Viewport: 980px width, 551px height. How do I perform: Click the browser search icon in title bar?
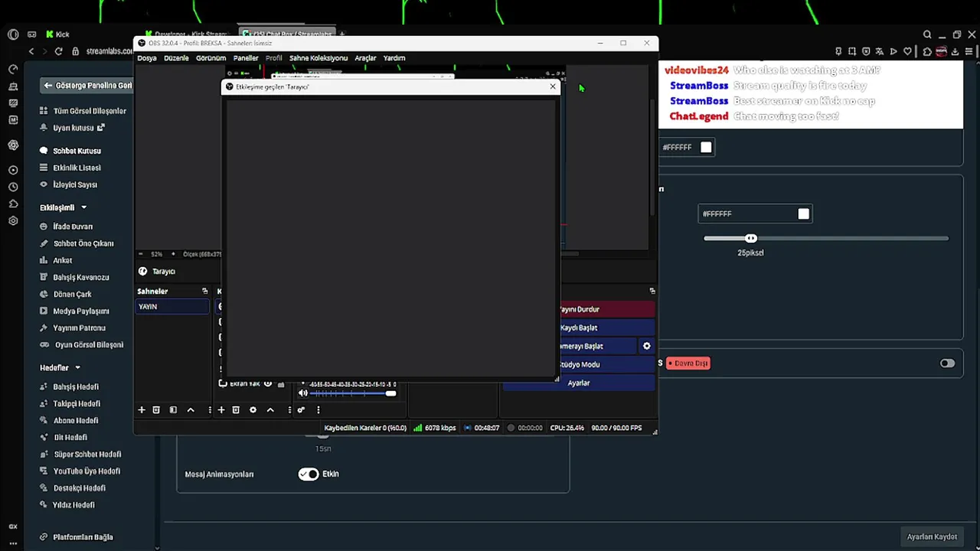tap(927, 34)
